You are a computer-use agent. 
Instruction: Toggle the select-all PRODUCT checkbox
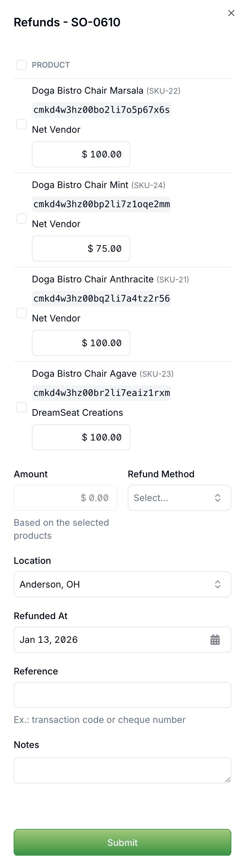21,65
